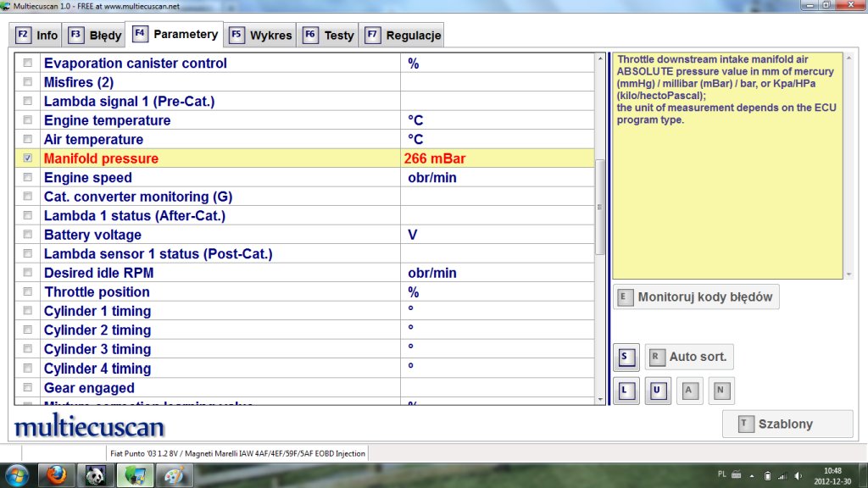Open the Szablony templates button

pyautogui.click(x=787, y=424)
